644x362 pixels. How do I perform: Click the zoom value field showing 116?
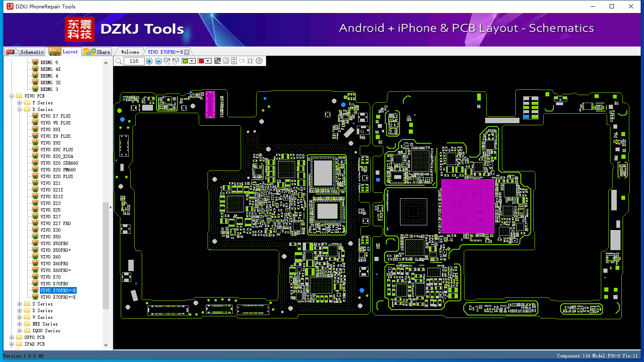134,61
